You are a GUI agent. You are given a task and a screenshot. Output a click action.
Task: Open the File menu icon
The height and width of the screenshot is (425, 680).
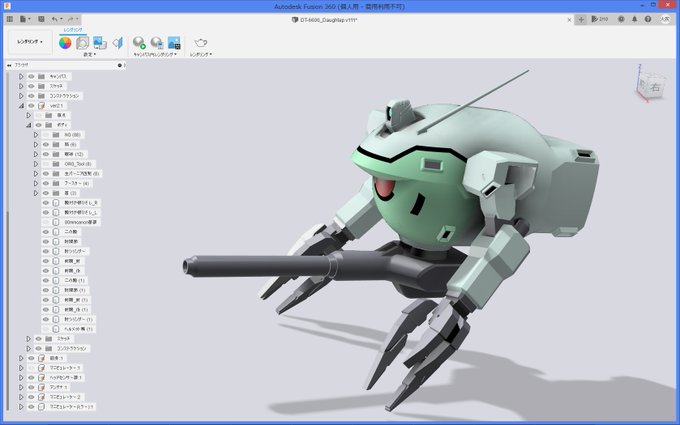24,19
